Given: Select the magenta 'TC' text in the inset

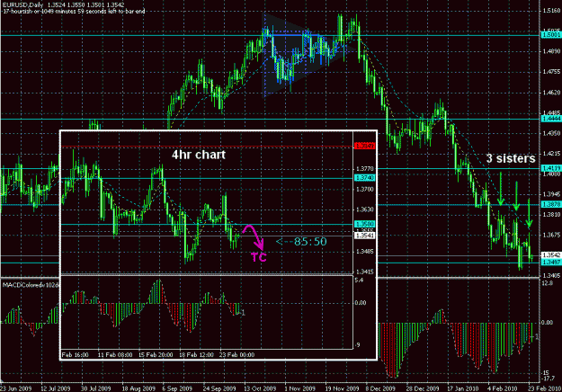Looking at the screenshot, I should coord(259,258).
